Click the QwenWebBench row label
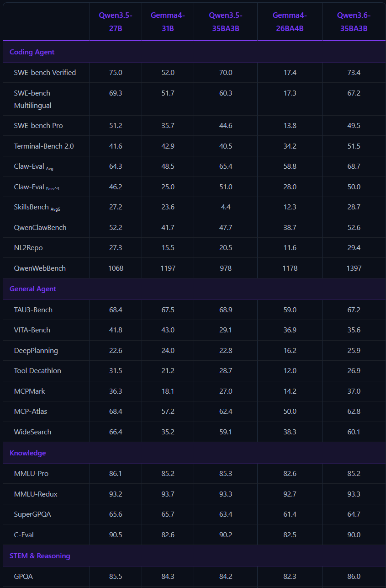This screenshot has height=588, width=386. pos(40,268)
